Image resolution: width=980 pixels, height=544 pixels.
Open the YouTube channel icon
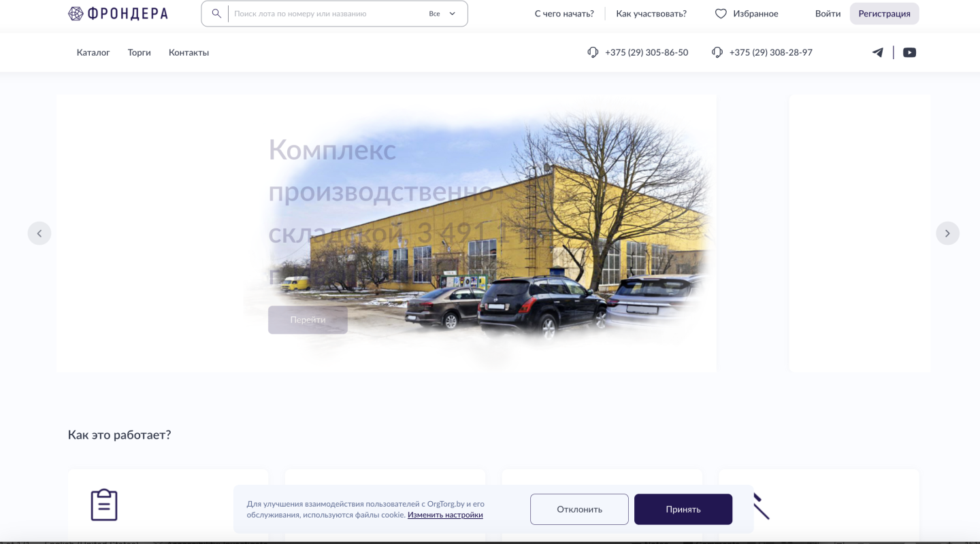pyautogui.click(x=909, y=52)
